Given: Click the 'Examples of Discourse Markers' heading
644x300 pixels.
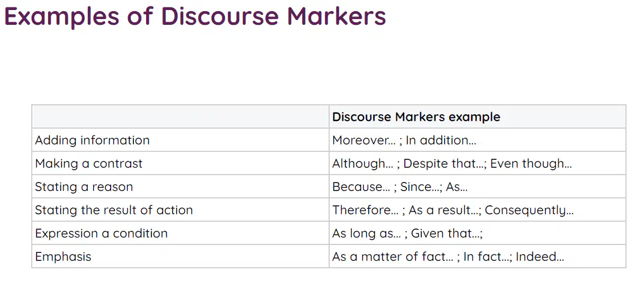Looking at the screenshot, I should tap(195, 16).
